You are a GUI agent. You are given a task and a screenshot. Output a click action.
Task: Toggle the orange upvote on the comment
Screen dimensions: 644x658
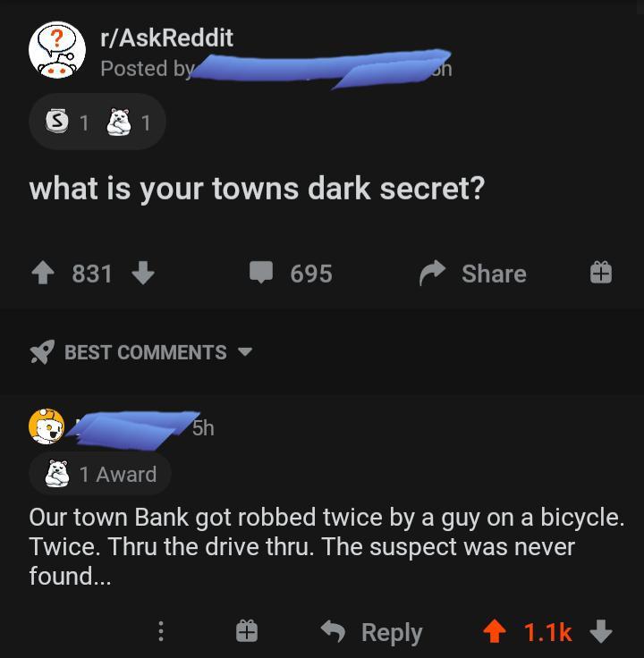[x=495, y=631]
